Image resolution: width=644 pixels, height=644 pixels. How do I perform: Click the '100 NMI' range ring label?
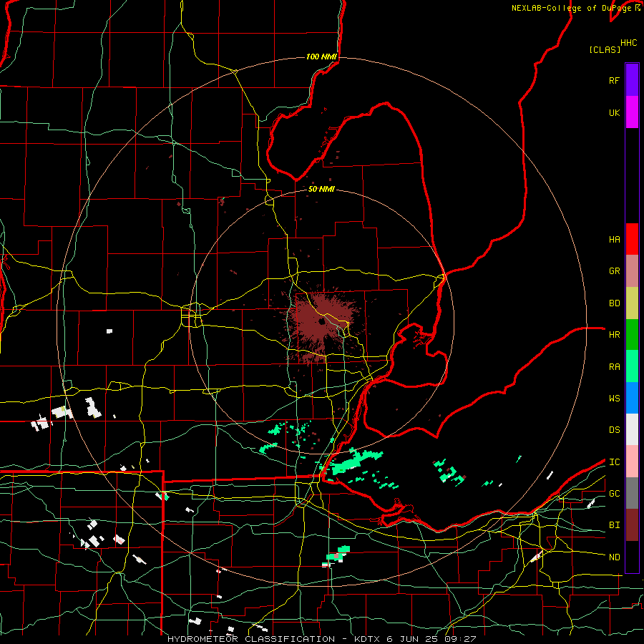(321, 57)
